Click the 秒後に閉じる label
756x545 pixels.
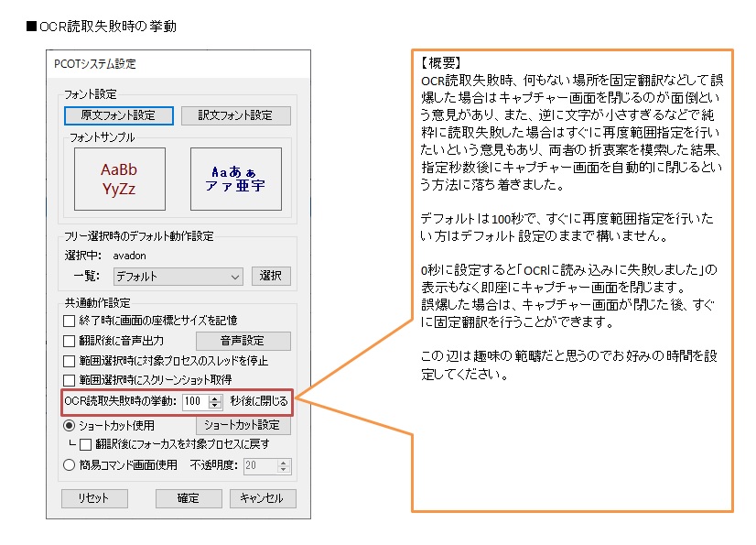click(x=259, y=401)
